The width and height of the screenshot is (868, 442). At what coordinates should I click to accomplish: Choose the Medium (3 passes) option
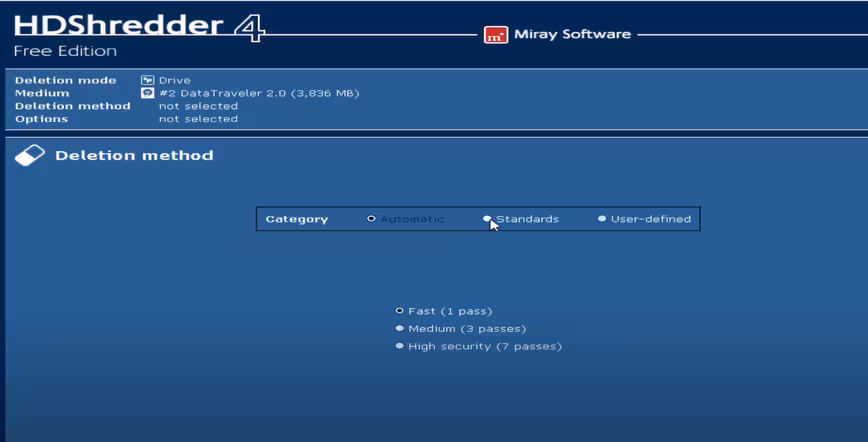399,328
